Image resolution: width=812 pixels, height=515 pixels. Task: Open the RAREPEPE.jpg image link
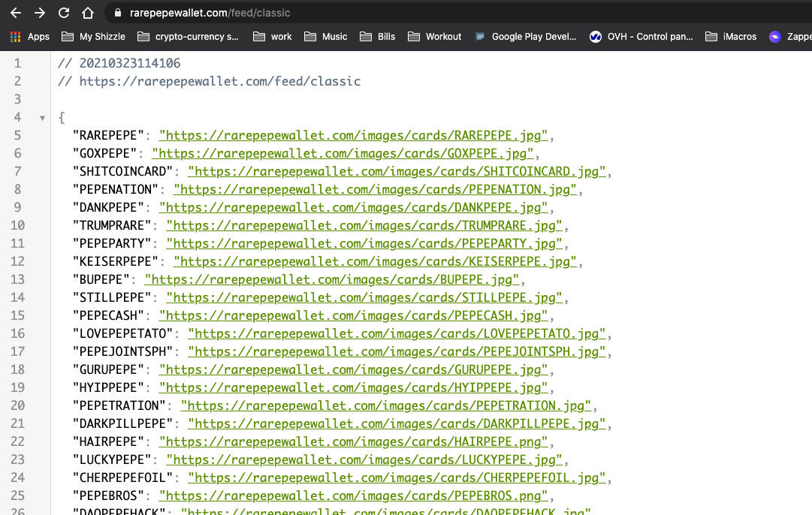click(x=353, y=136)
